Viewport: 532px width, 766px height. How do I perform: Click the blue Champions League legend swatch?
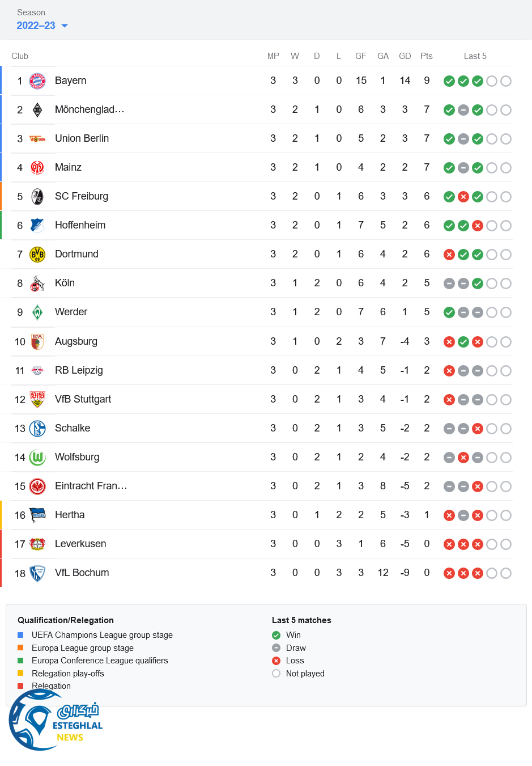pyautogui.click(x=20, y=635)
